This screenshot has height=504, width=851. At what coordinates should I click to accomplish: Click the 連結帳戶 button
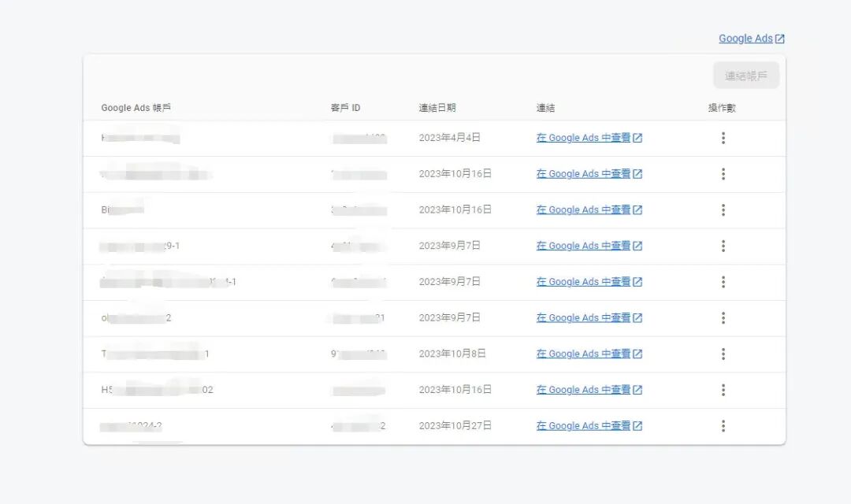pos(746,76)
